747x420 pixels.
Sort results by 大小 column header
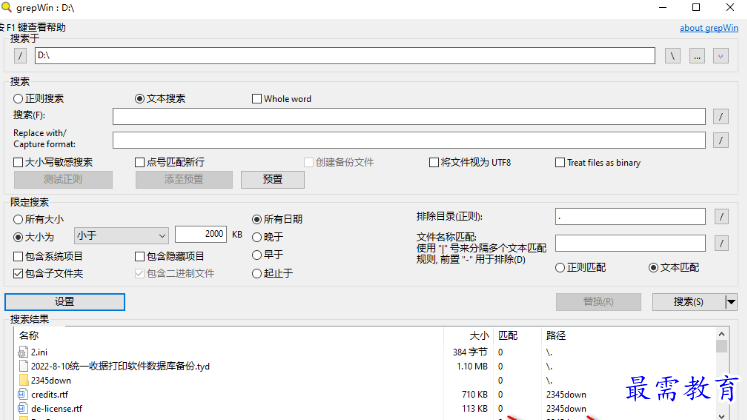point(468,336)
